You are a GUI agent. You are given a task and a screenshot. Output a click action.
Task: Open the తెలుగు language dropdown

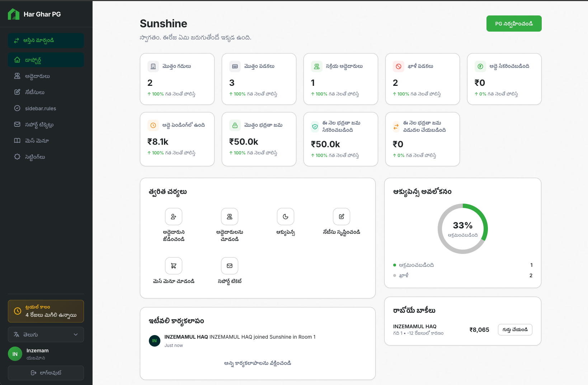pyautogui.click(x=46, y=334)
